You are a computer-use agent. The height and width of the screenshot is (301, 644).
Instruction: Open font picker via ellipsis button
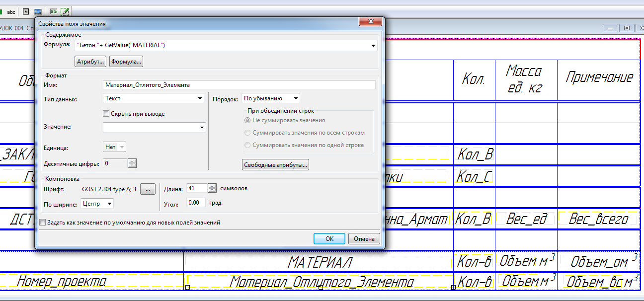tap(148, 189)
